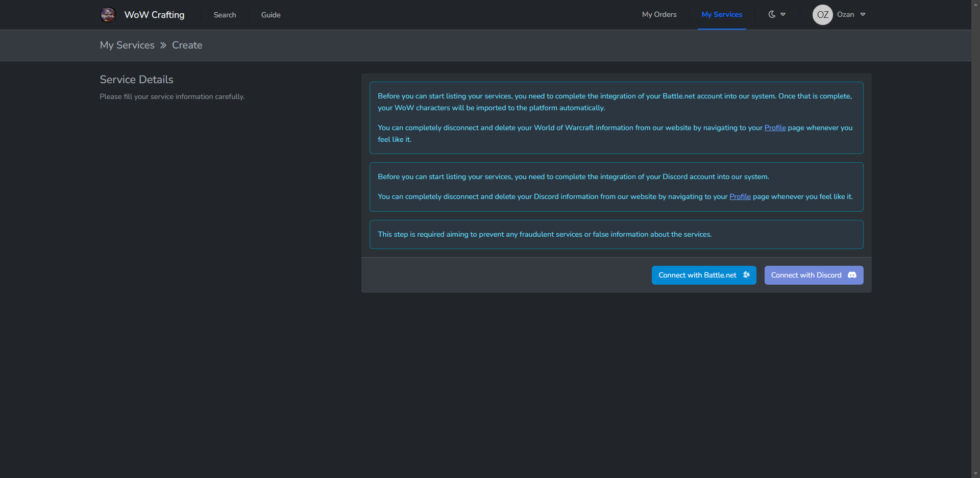Viewport: 980px width, 478px height.
Task: Click 'Please fill your service information carefully.' text
Action: (x=172, y=96)
